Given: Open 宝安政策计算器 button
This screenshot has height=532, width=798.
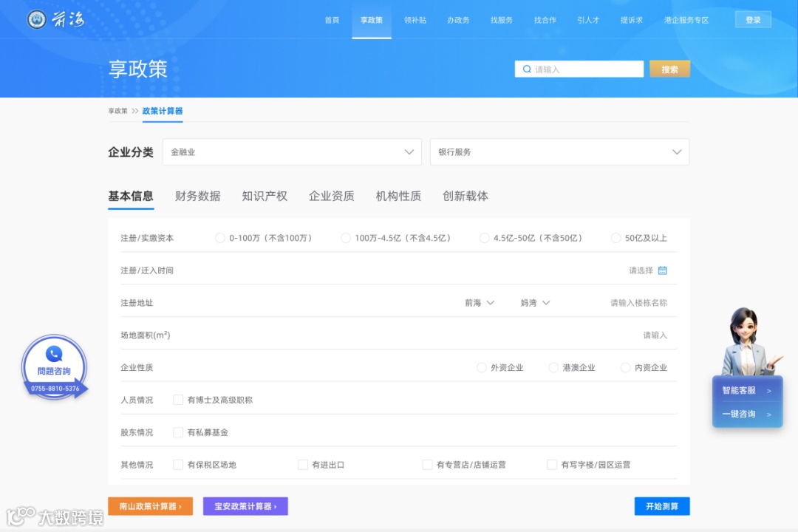Looking at the screenshot, I should 245,506.
